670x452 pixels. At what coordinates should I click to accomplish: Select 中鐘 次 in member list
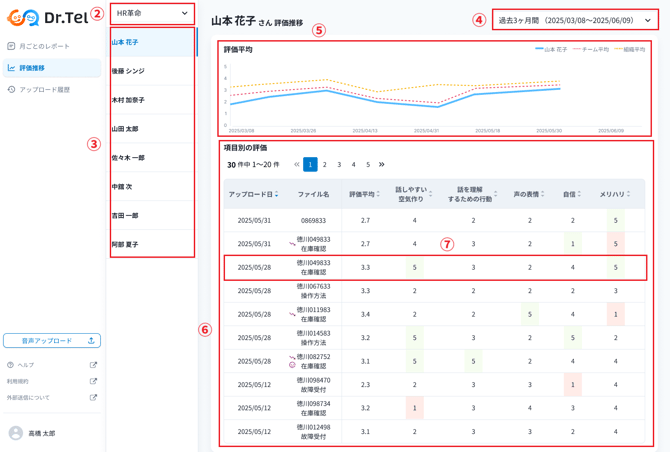152,187
